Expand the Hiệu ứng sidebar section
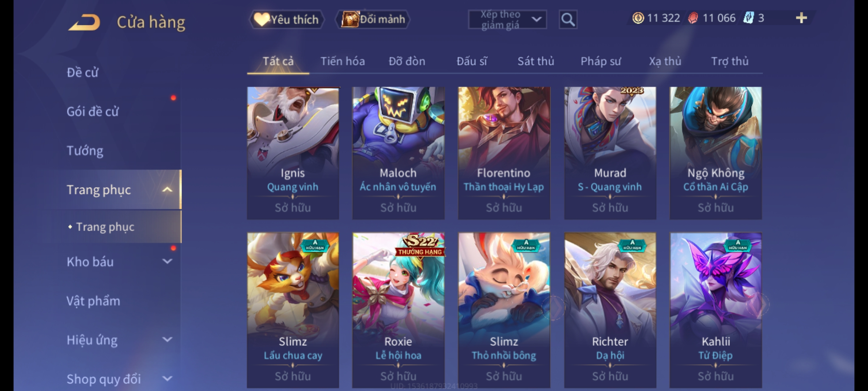Screen dimensions: 868x391 167,340
